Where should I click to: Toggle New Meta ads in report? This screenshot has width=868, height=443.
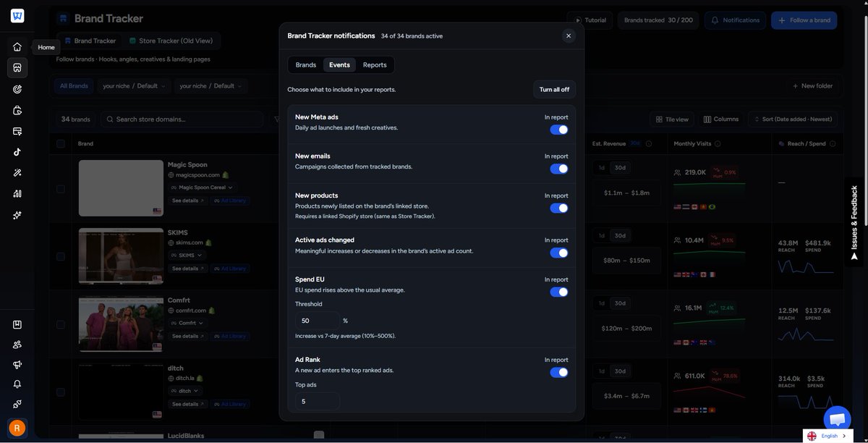[x=558, y=130]
